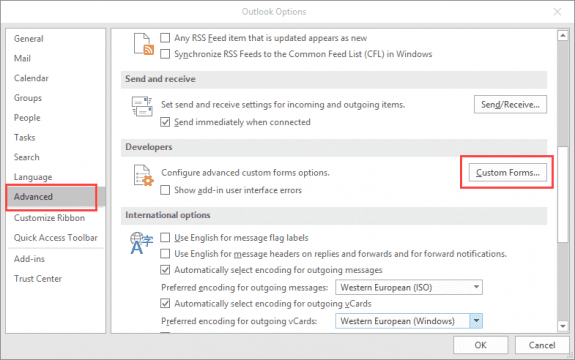Open the outgoing vCards encoding dropdown

point(409,321)
